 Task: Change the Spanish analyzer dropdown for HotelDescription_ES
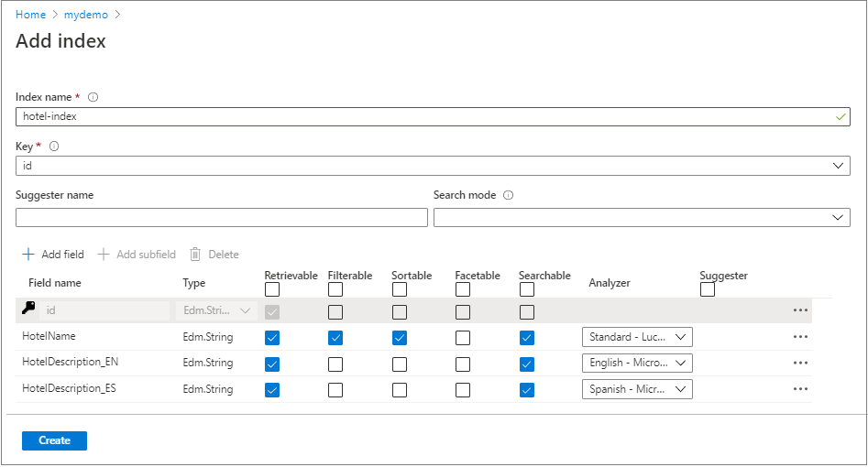[x=637, y=389]
